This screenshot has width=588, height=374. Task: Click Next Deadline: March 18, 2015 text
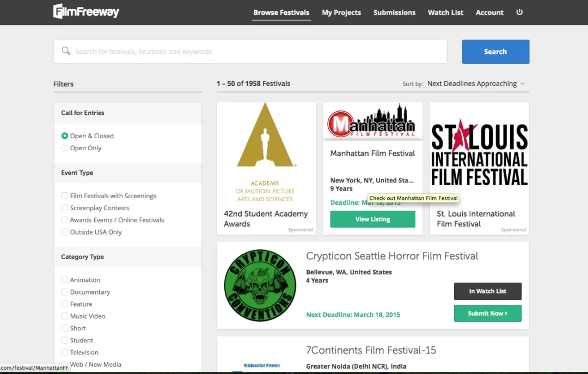coord(353,314)
